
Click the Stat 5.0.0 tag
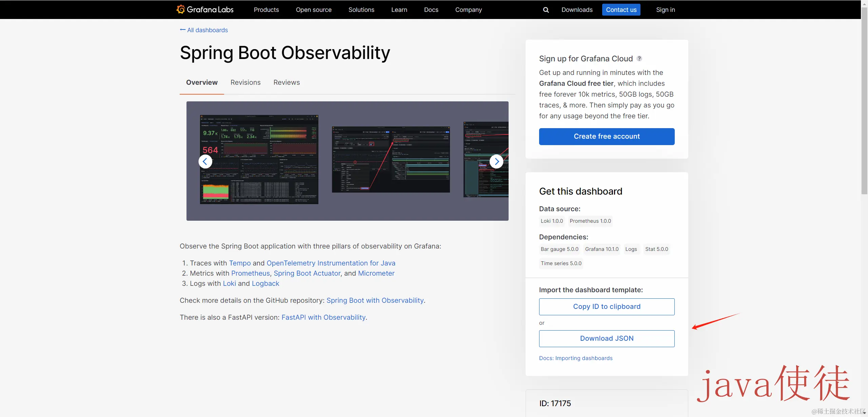tap(656, 249)
